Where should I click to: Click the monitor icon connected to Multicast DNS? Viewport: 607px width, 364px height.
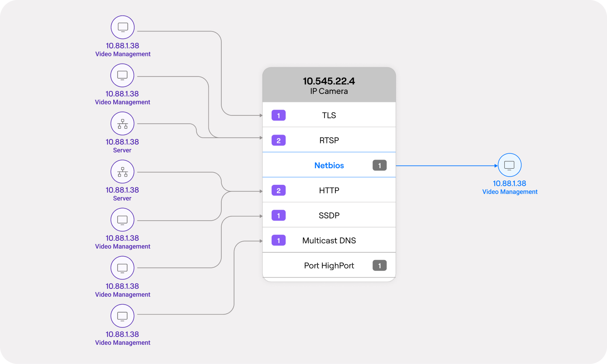click(x=122, y=315)
